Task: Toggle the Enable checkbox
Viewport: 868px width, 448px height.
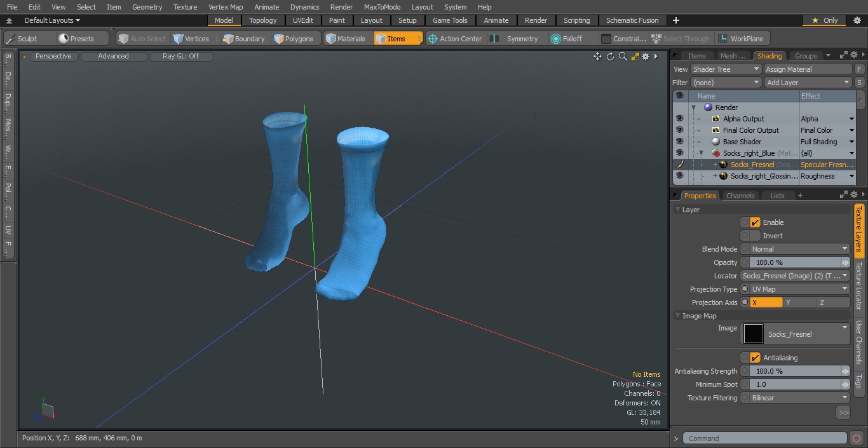Action: click(755, 222)
